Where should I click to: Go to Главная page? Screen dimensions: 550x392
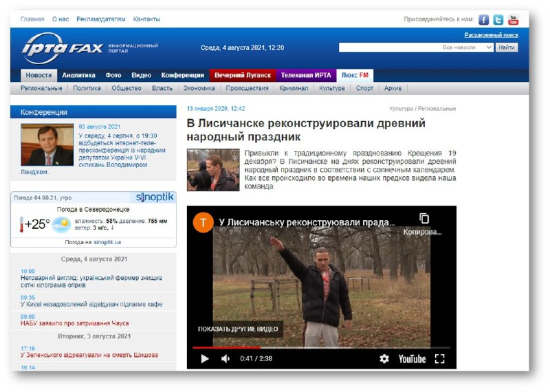coord(32,19)
